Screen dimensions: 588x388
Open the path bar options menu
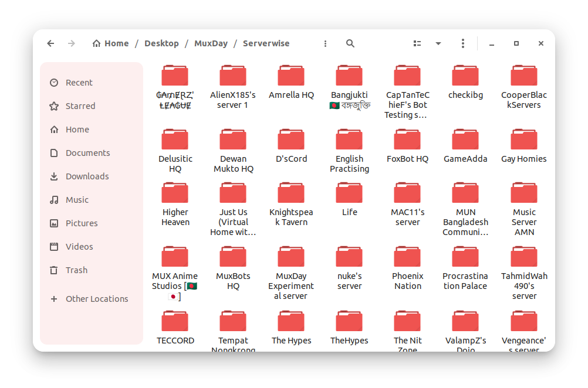click(x=325, y=43)
